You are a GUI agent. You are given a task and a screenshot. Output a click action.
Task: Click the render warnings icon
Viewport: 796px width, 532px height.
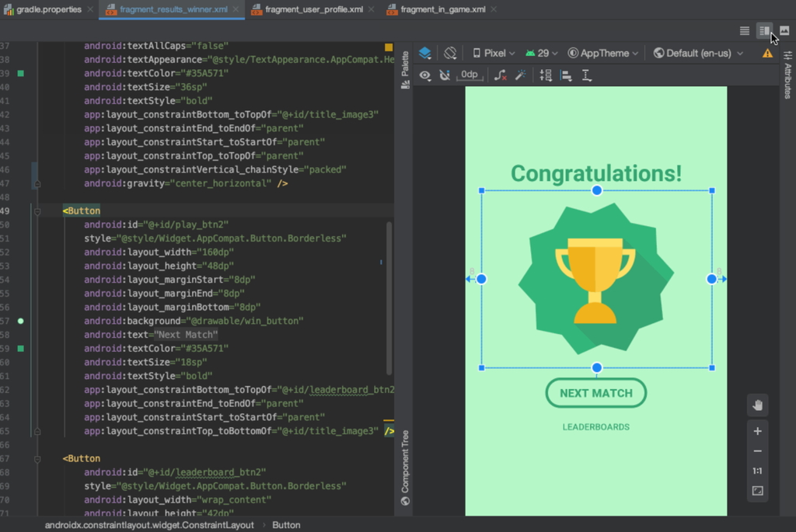(766, 53)
